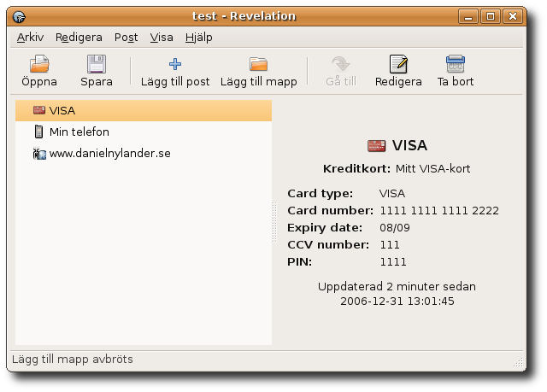Click the Mitt VISA-kort description text
547x392 pixels.
[432, 168]
